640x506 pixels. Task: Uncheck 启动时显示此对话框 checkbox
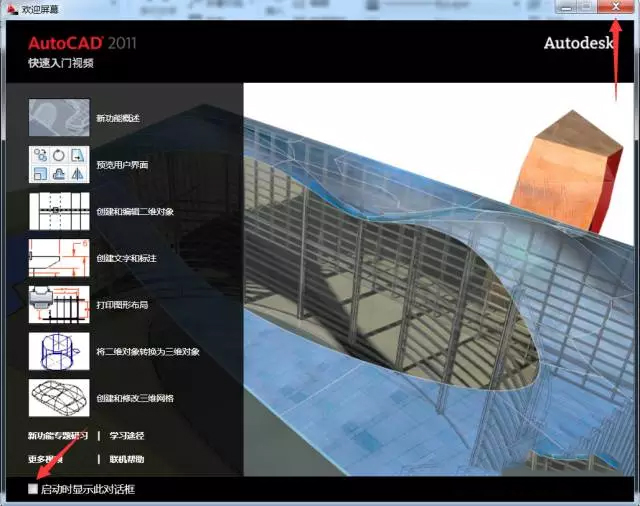[33, 489]
